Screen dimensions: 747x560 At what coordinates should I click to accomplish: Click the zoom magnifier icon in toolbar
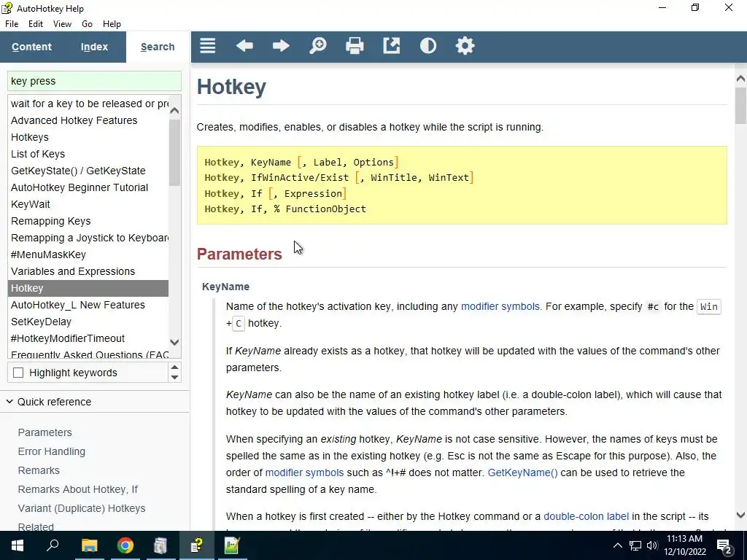[318, 46]
